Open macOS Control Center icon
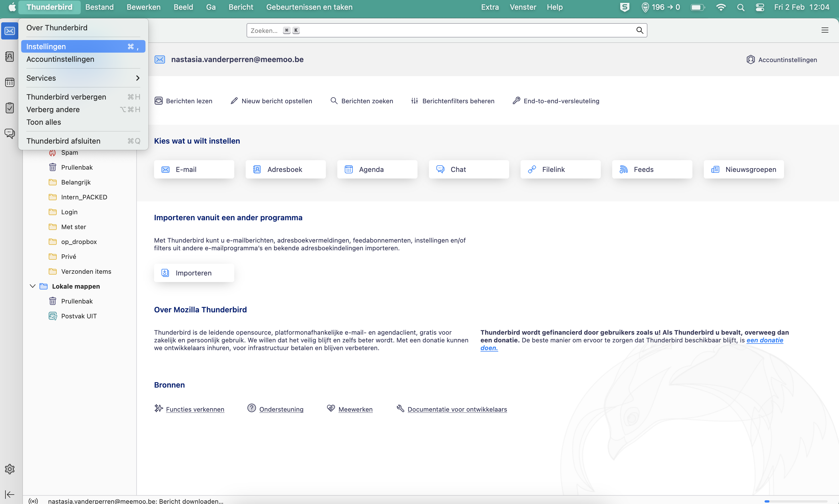This screenshot has height=504, width=839. pos(760,7)
